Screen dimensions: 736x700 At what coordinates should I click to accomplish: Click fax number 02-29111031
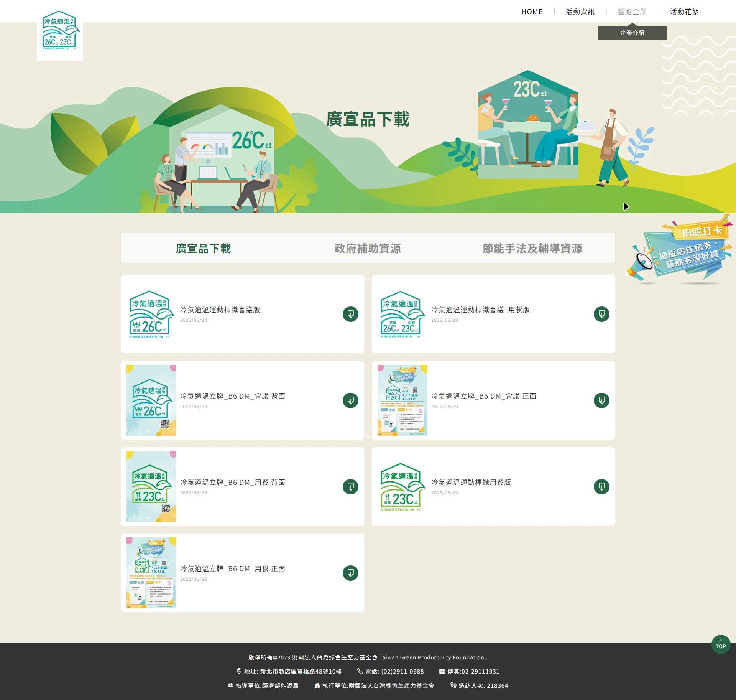coord(480,672)
